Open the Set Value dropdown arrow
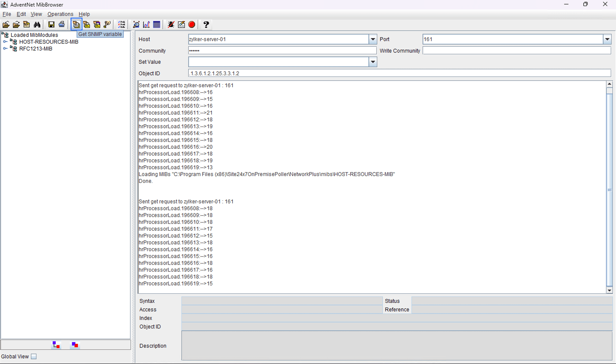 click(373, 62)
